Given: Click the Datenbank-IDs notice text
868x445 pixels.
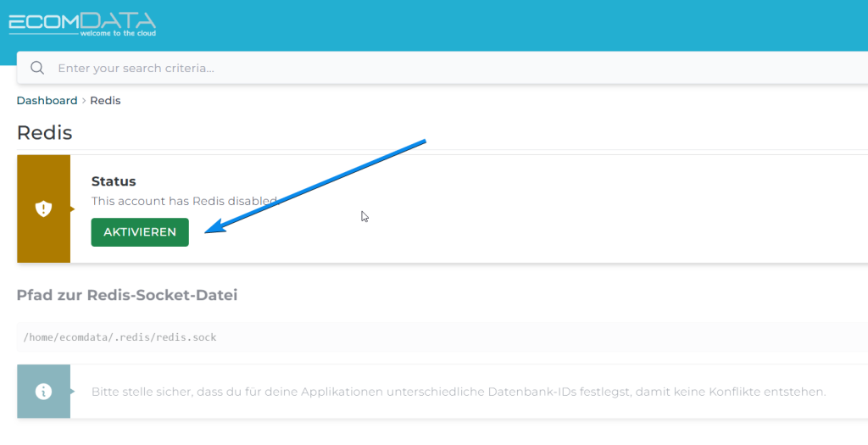Looking at the screenshot, I should pos(458,392).
